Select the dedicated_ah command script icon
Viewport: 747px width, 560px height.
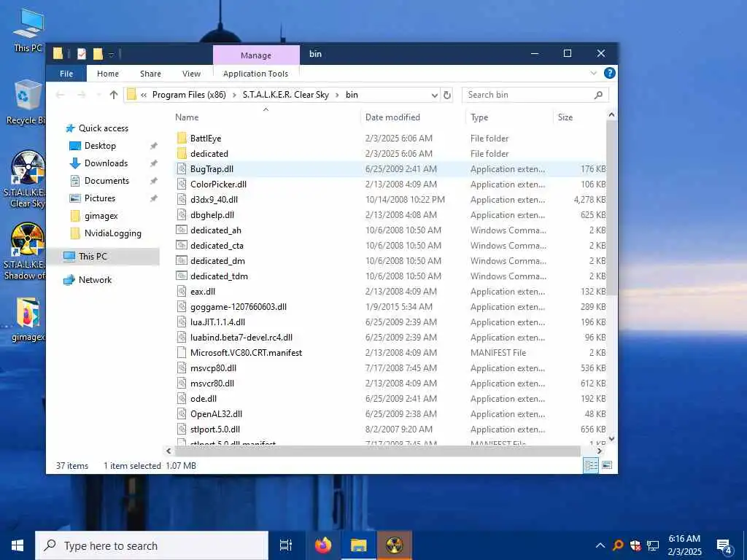click(x=182, y=230)
